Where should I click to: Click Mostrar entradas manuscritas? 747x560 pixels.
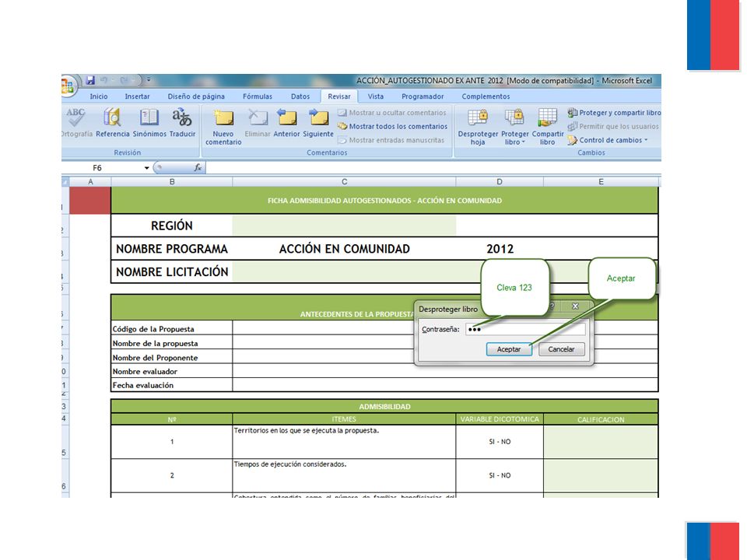(391, 140)
